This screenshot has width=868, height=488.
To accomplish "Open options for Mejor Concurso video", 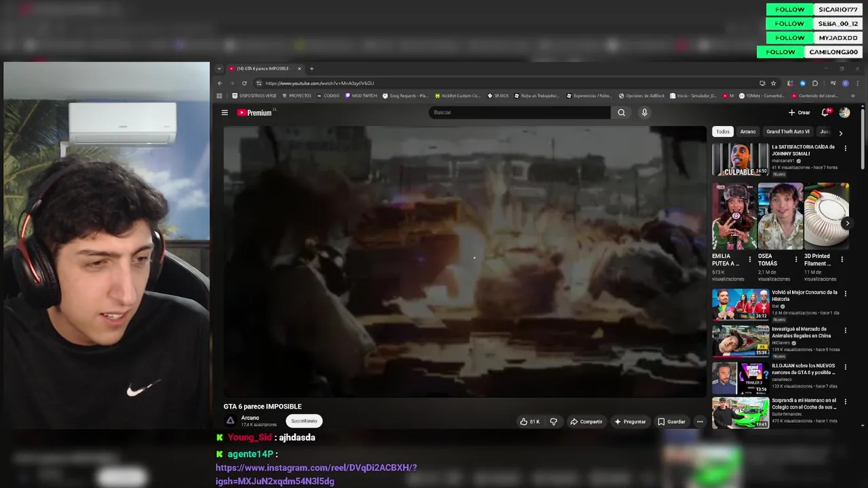I will (x=845, y=294).
